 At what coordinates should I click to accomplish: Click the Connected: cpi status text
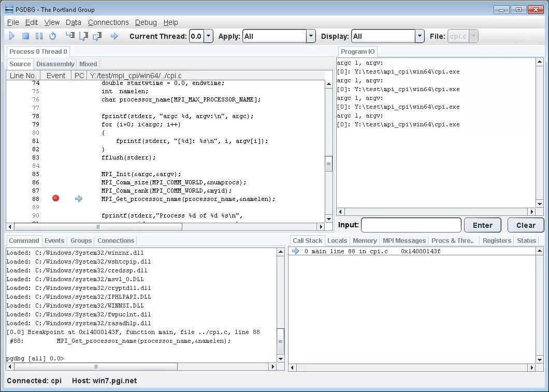click(34, 381)
